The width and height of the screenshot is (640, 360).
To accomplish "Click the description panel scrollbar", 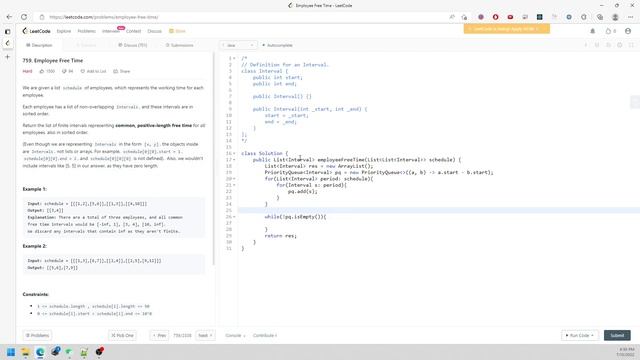I will pos(213,159).
